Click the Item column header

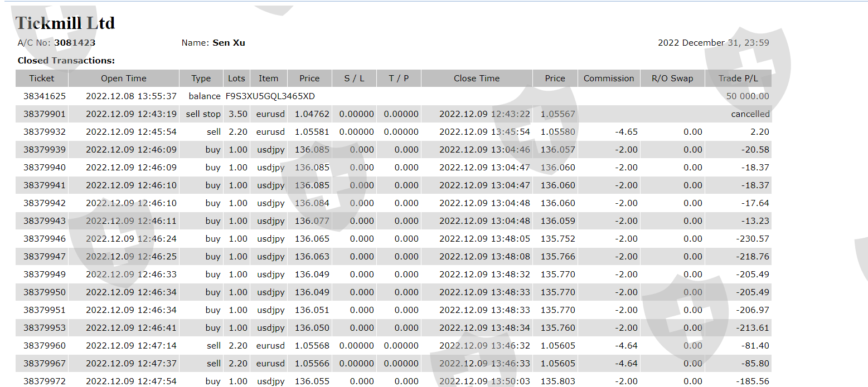click(x=268, y=79)
